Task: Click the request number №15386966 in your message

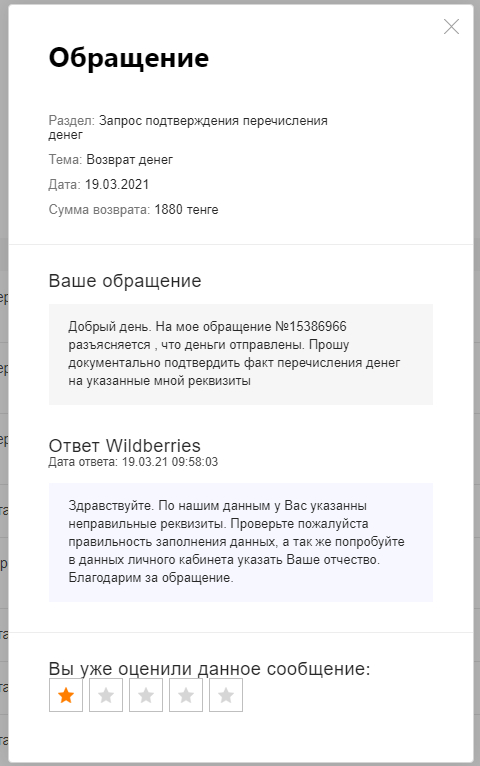Action: (x=311, y=326)
